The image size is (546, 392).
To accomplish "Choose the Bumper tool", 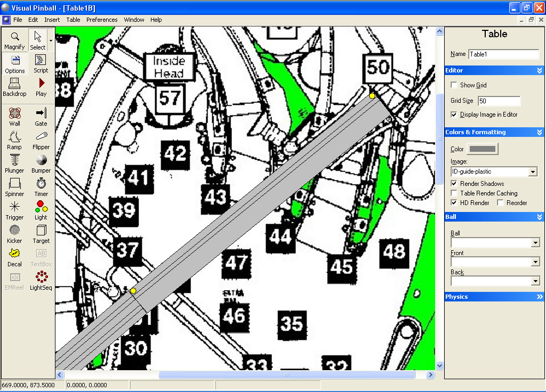I will (41, 163).
